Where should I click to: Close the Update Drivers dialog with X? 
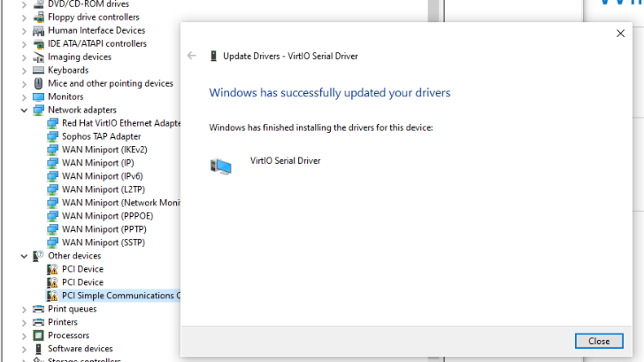pos(620,34)
